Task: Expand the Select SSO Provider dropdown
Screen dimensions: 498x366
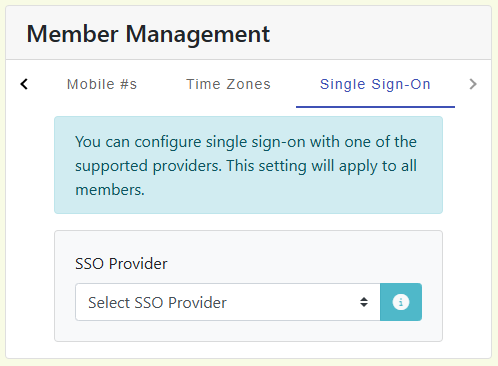Action: (x=228, y=302)
